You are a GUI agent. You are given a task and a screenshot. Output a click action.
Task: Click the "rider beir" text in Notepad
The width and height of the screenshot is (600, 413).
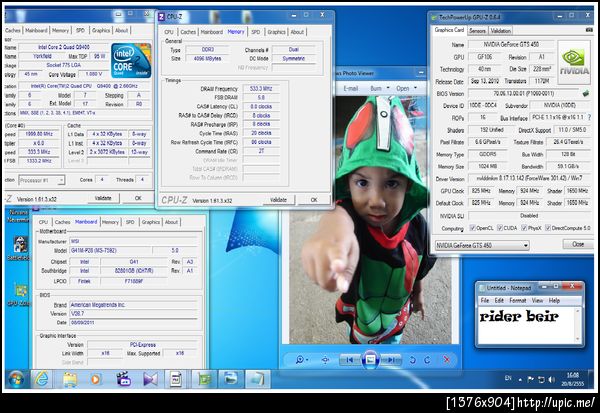click(x=519, y=316)
